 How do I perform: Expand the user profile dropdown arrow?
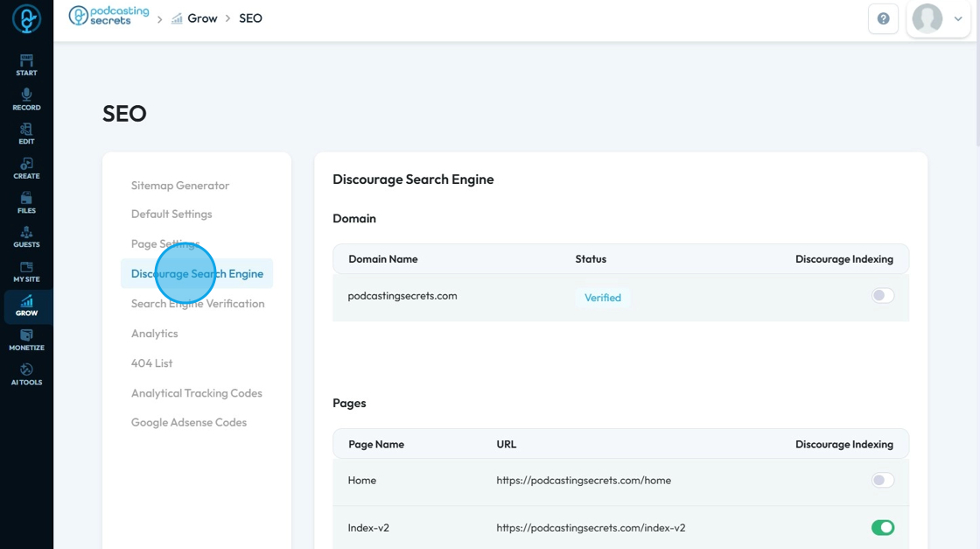(x=958, y=18)
